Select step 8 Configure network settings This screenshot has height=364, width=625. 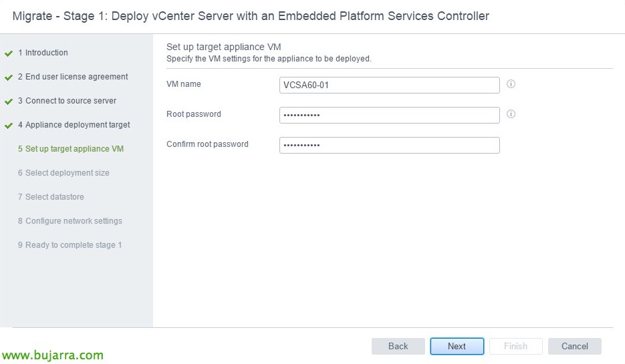(x=70, y=221)
